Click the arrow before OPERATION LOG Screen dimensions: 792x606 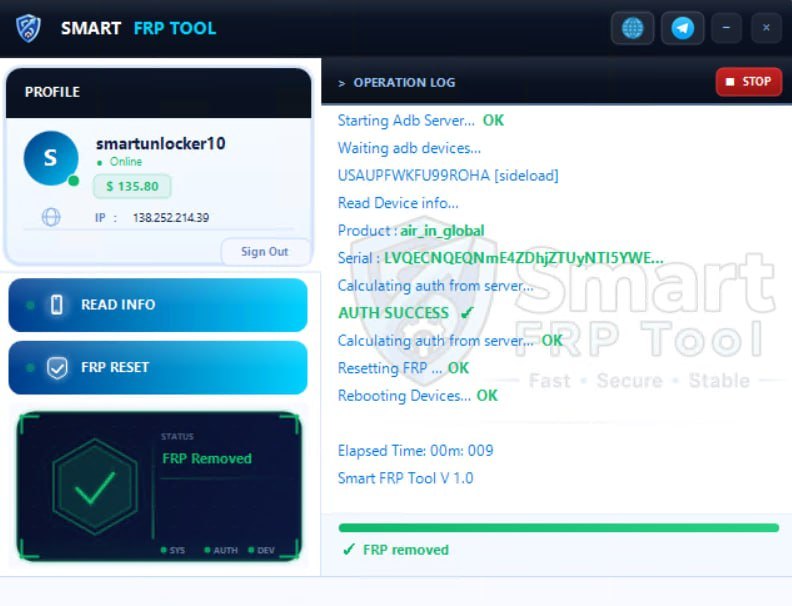pyautogui.click(x=341, y=83)
